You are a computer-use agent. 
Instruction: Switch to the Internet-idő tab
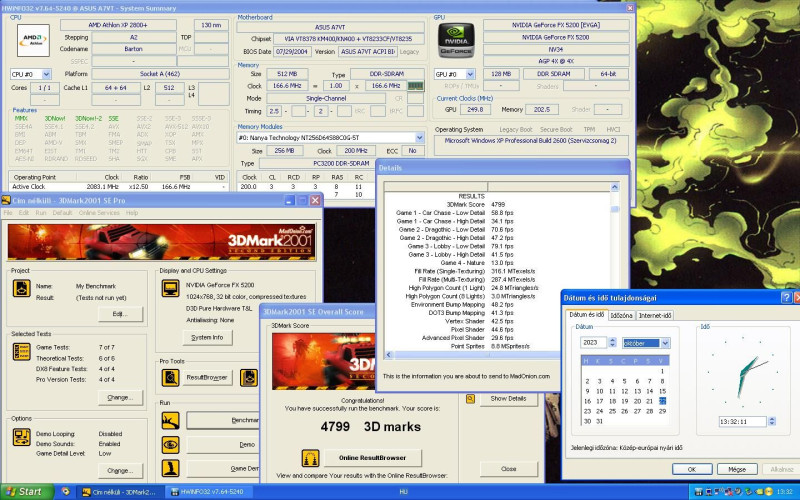point(655,315)
